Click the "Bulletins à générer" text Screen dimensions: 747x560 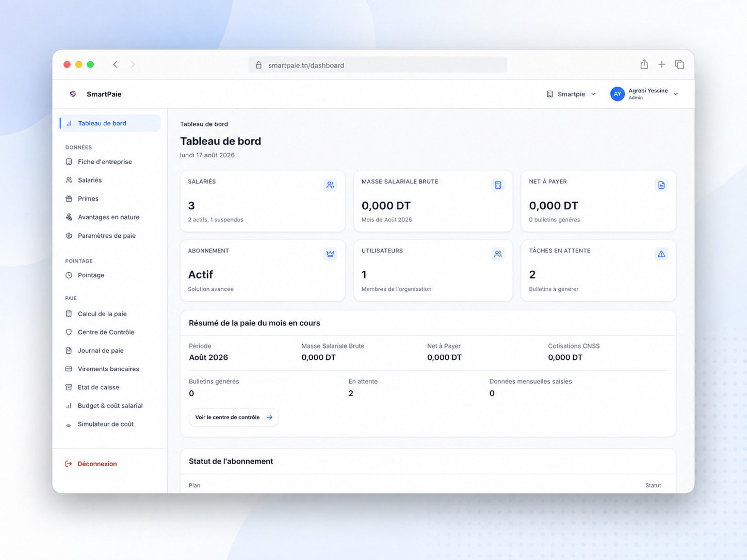point(554,289)
